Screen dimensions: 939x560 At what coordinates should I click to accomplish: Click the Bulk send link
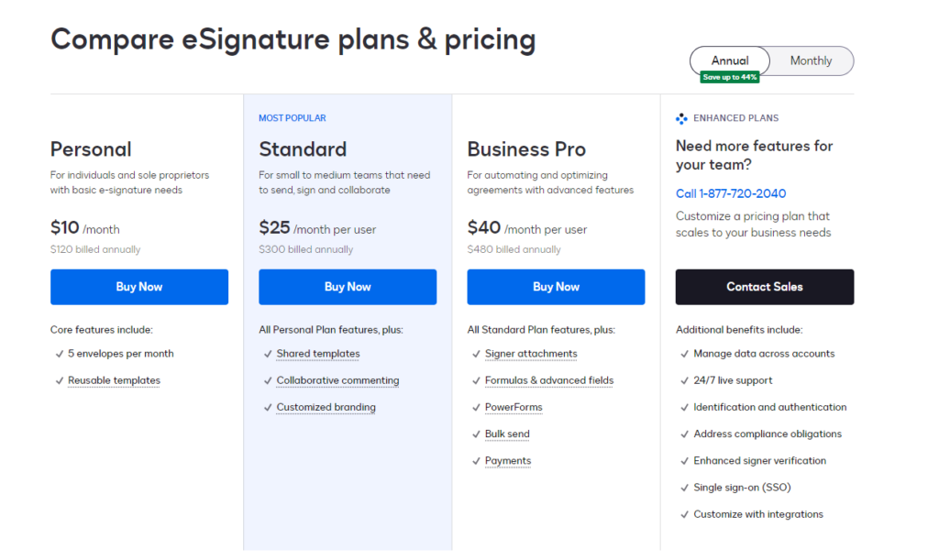(507, 434)
